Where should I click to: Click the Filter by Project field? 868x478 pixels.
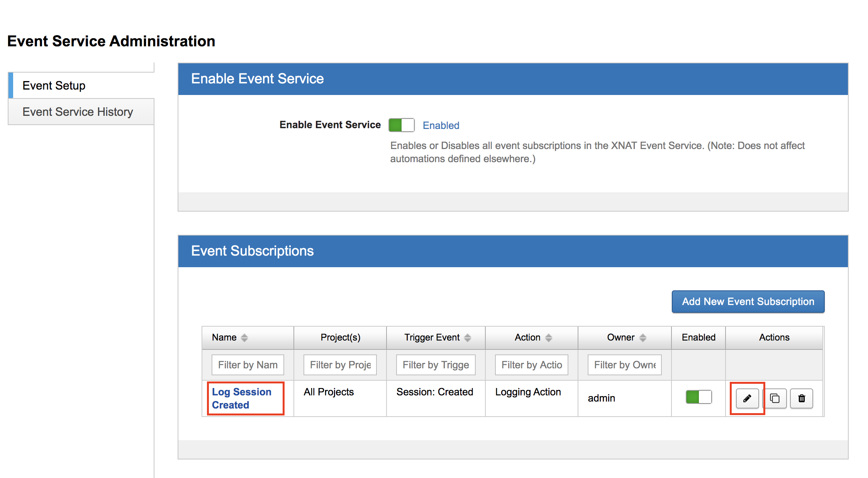tap(340, 365)
